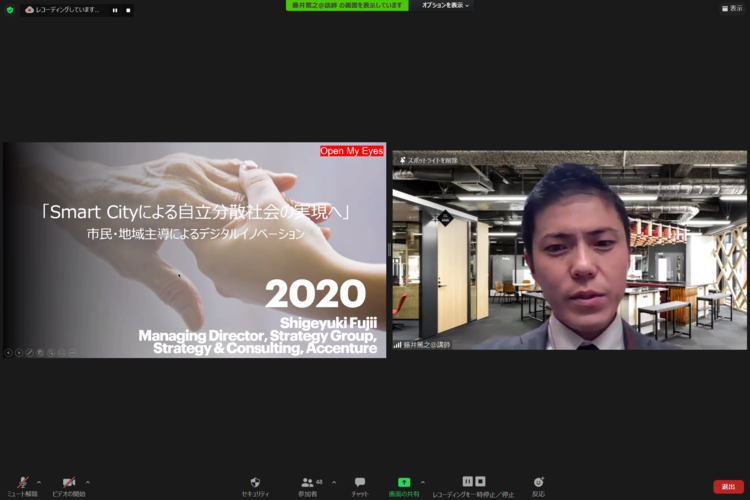Image resolution: width=750 pixels, height=500 pixels.
Task: Stop recording from the bottom toolbar
Action: (480, 481)
